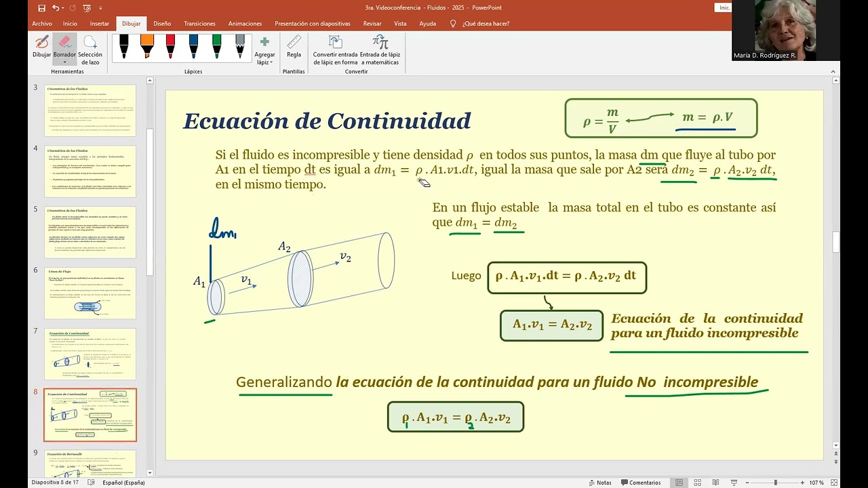Click the zoom out minus button
Image resolution: width=868 pixels, height=488 pixels.
coord(748,483)
